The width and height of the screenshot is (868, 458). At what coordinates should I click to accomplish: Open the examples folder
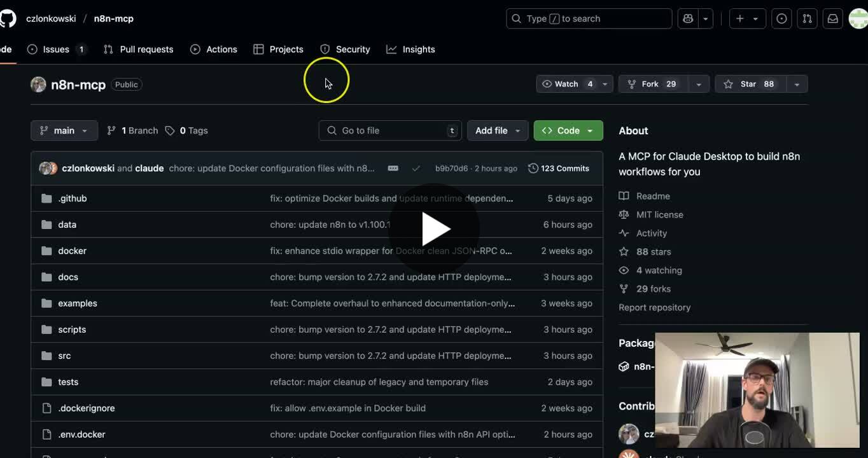pyautogui.click(x=78, y=303)
